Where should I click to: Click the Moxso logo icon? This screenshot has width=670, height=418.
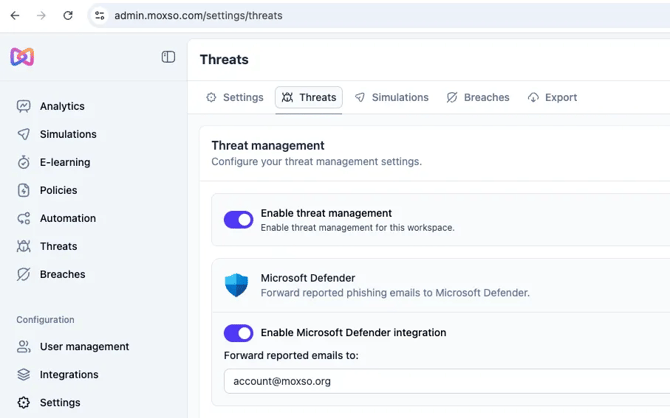[22, 57]
